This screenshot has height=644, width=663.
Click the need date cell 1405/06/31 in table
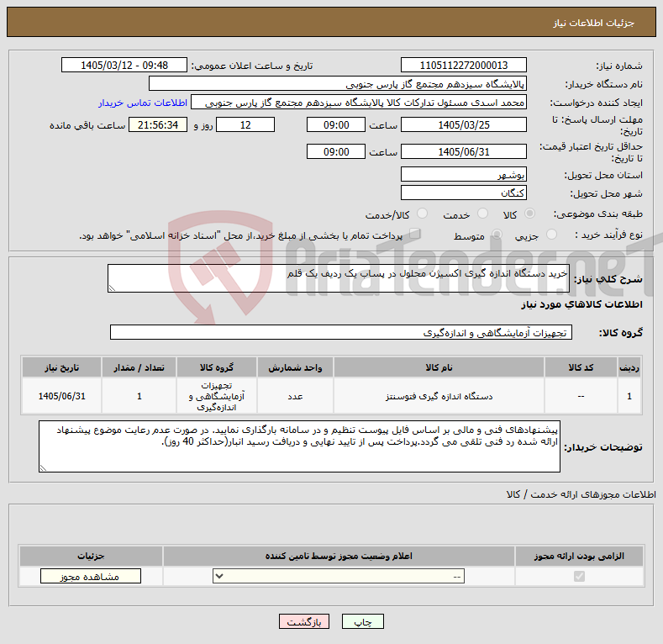coord(61,397)
